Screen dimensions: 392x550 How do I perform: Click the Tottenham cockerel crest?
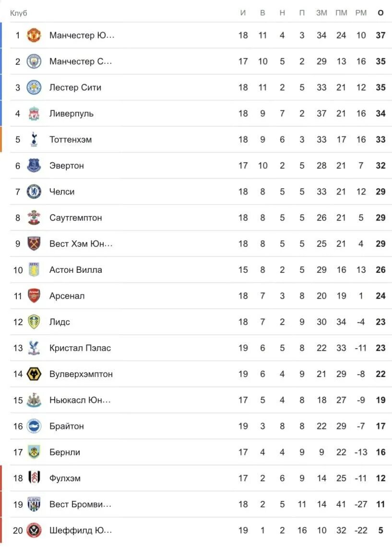(34, 140)
